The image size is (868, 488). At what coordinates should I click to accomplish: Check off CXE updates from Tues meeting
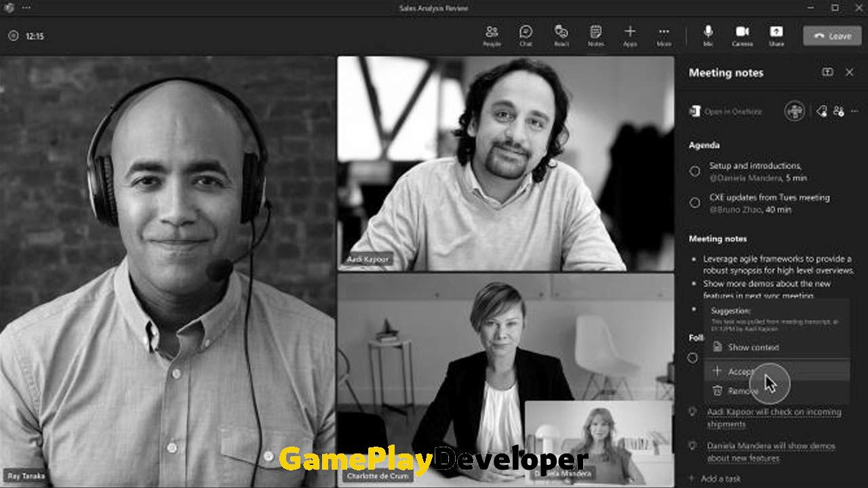(x=694, y=203)
